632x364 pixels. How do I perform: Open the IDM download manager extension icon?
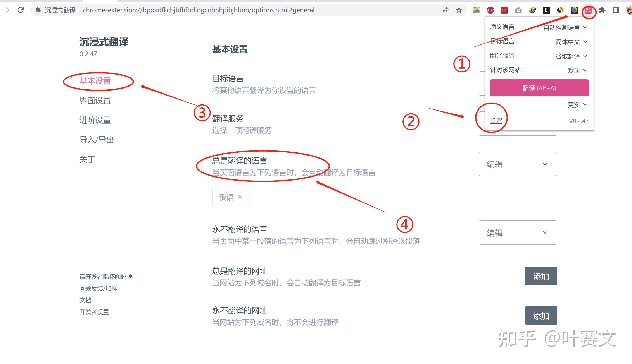click(x=533, y=10)
